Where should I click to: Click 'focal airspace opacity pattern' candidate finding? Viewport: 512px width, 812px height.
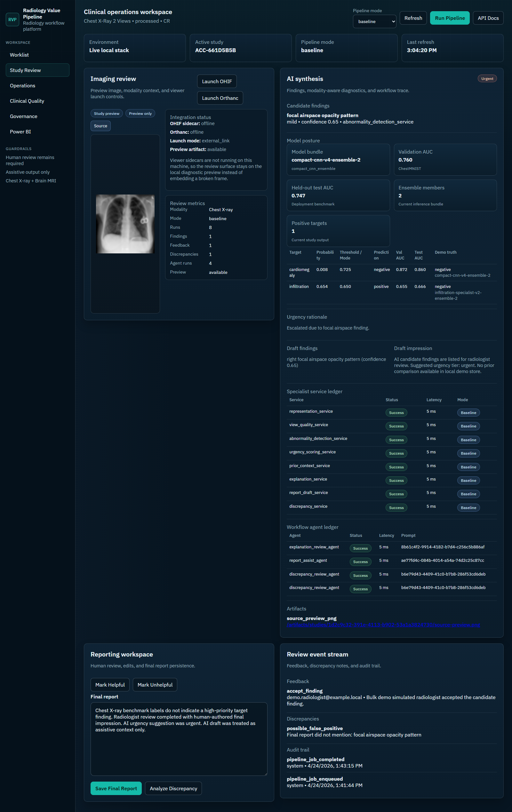pos(323,115)
